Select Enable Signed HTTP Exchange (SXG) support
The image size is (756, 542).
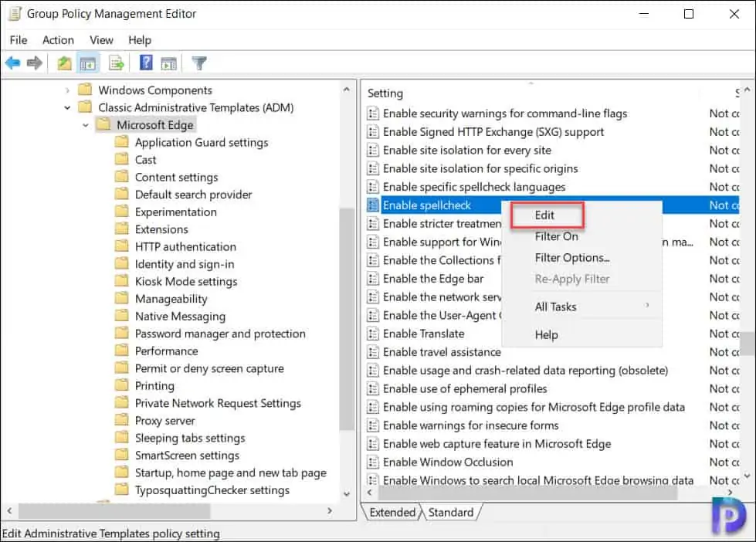(x=493, y=132)
